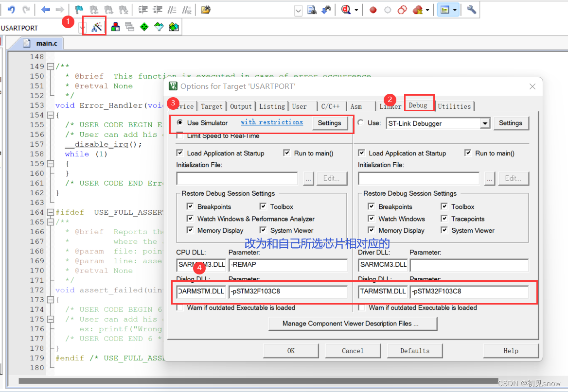
Task: Clear all bookmarks icon
Action: click(123, 10)
